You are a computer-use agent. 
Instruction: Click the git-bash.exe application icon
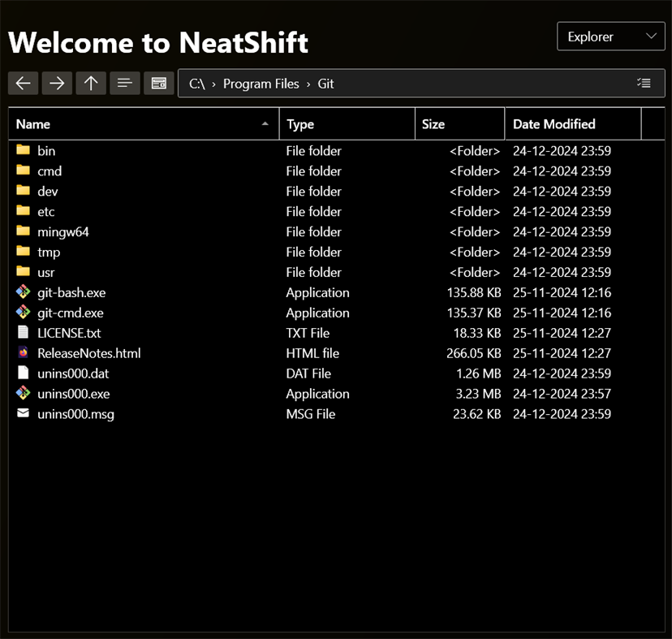coord(22,292)
